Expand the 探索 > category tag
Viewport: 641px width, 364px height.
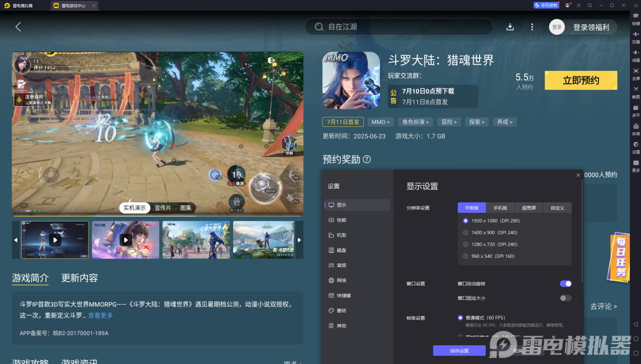(x=477, y=122)
